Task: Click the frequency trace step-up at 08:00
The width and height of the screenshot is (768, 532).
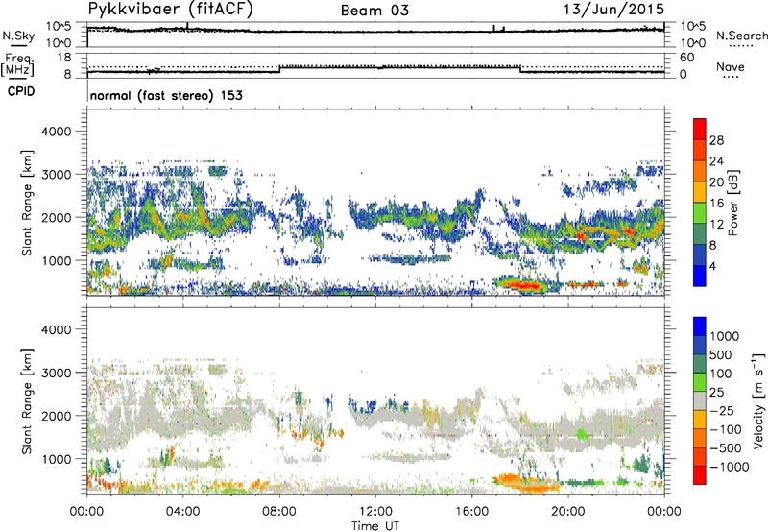Action: coord(279,69)
